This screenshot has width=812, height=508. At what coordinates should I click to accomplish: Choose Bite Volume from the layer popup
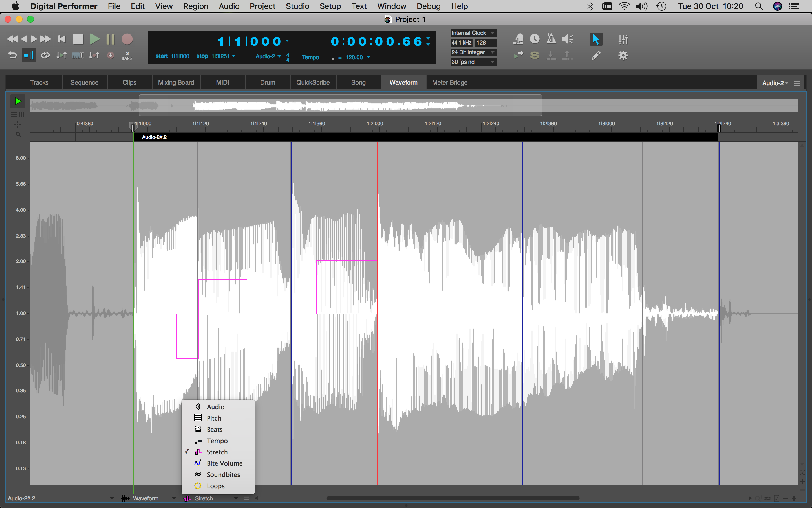tap(218, 463)
